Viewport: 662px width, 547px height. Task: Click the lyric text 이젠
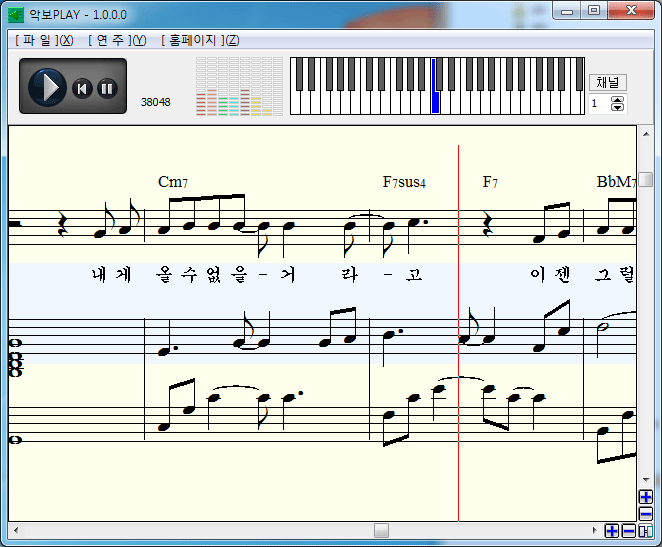point(550,275)
